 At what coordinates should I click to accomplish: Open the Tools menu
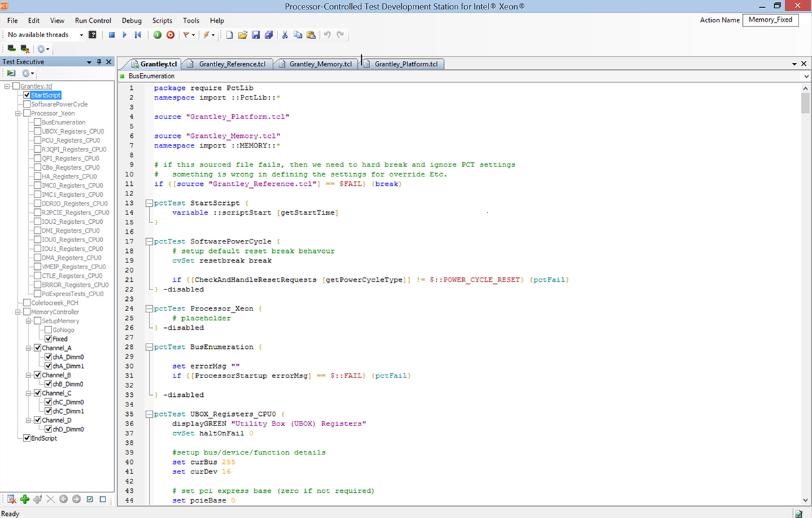tap(191, 20)
